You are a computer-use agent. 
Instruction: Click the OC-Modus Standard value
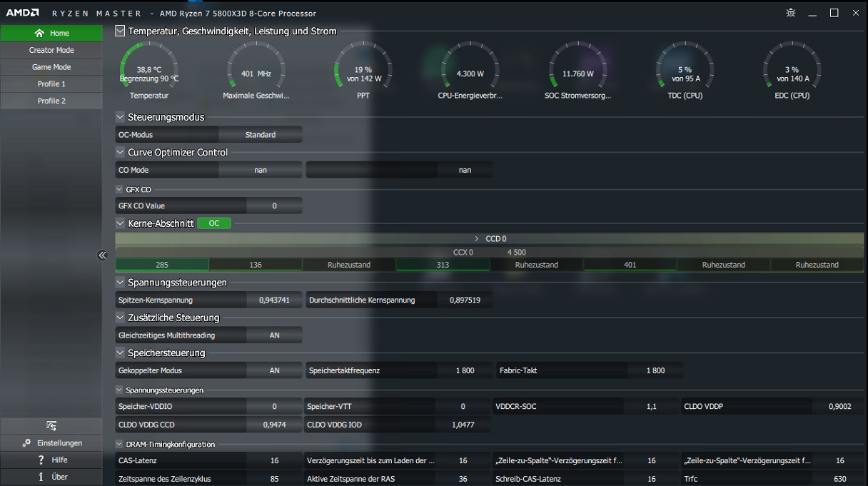point(261,134)
